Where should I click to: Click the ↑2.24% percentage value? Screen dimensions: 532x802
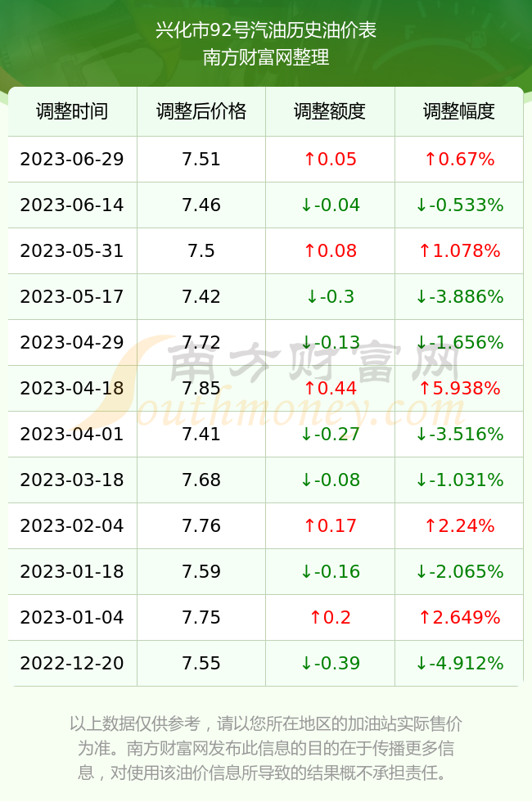point(459,525)
